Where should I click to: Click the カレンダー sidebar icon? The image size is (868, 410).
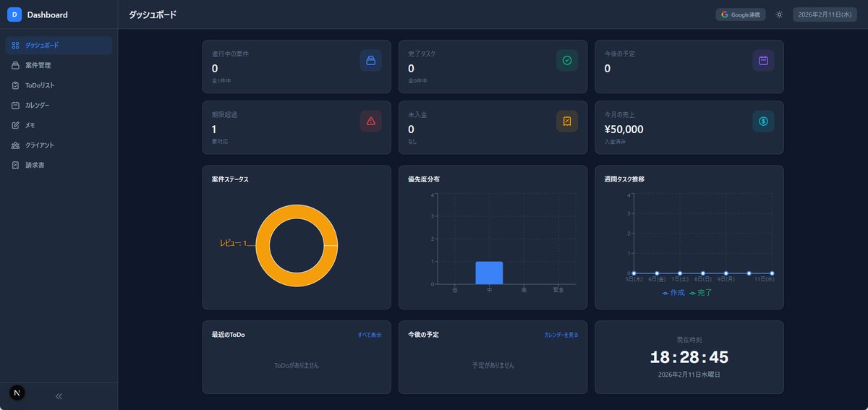(x=16, y=106)
